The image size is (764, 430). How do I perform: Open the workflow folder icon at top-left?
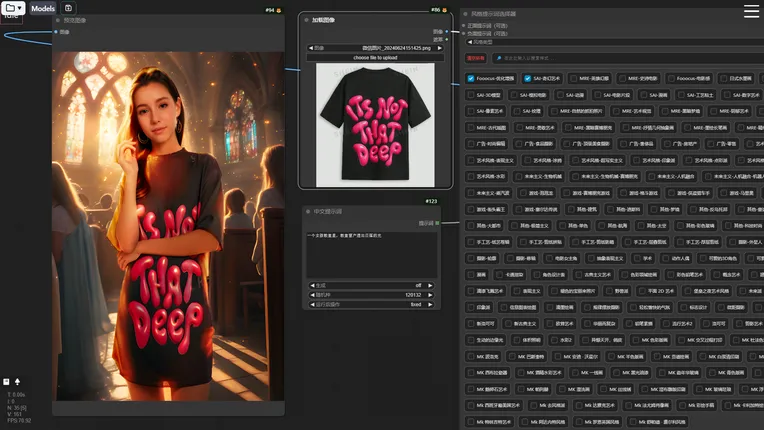tap(9, 8)
